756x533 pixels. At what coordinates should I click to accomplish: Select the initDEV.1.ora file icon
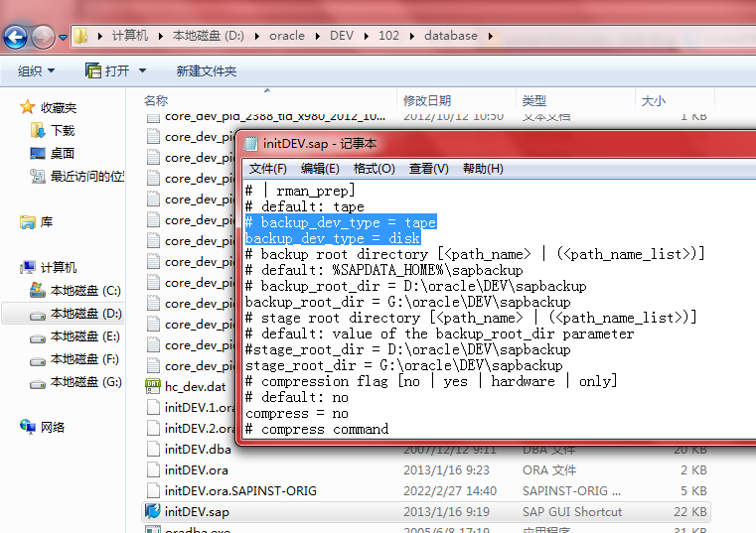coord(153,407)
